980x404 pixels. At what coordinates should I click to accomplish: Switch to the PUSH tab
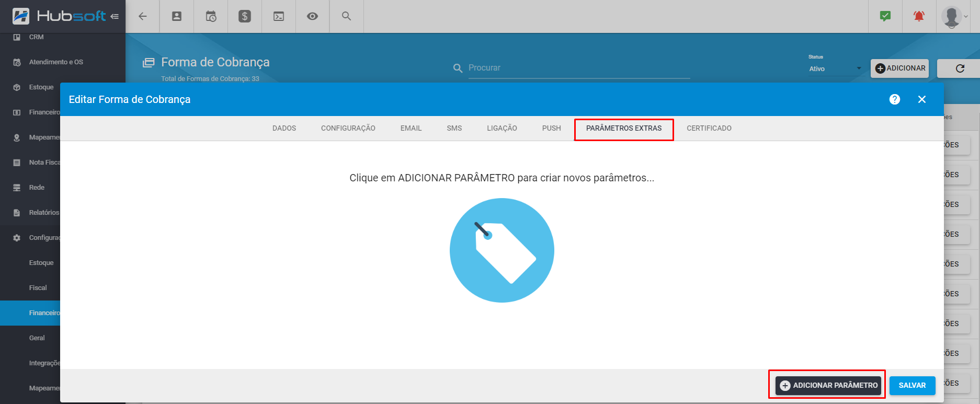[x=552, y=128]
